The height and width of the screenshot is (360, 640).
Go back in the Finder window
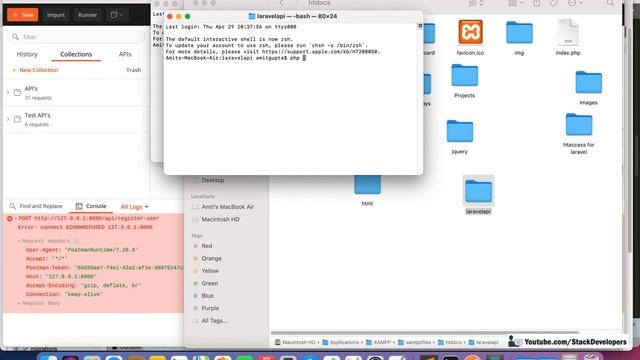point(282,3)
